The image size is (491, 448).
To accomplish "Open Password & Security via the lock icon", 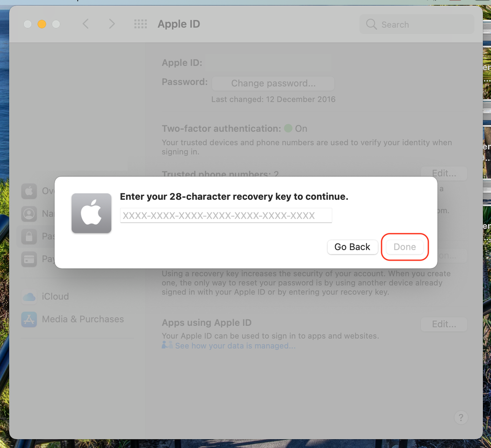I will pos(29,236).
